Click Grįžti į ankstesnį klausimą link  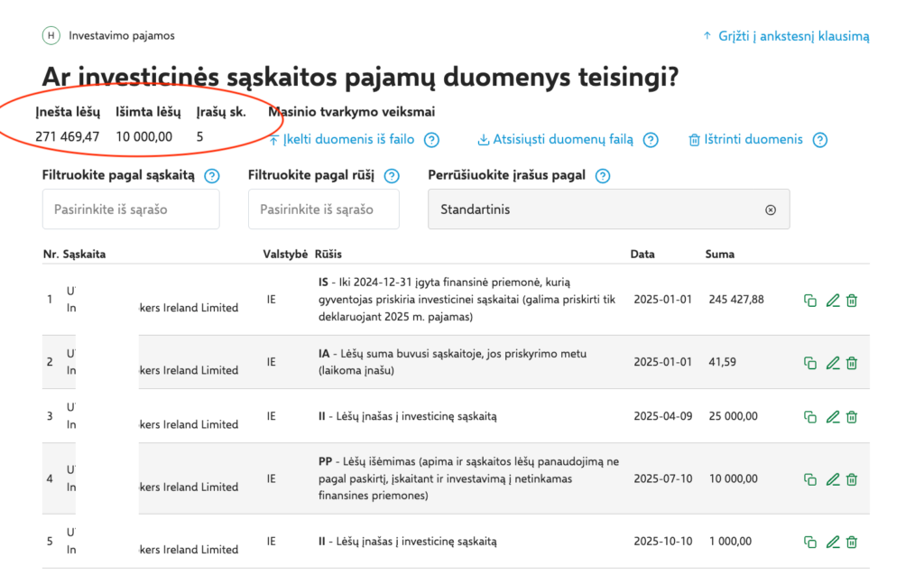click(786, 36)
